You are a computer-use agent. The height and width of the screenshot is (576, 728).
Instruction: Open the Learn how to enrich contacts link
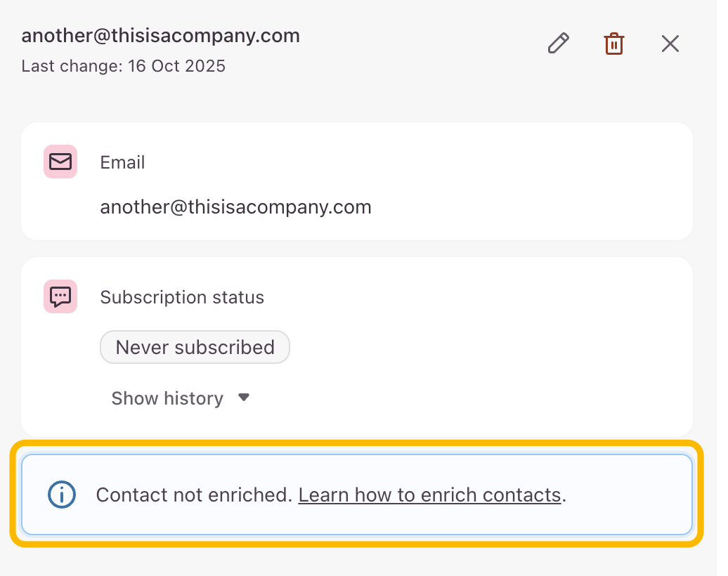(x=429, y=495)
